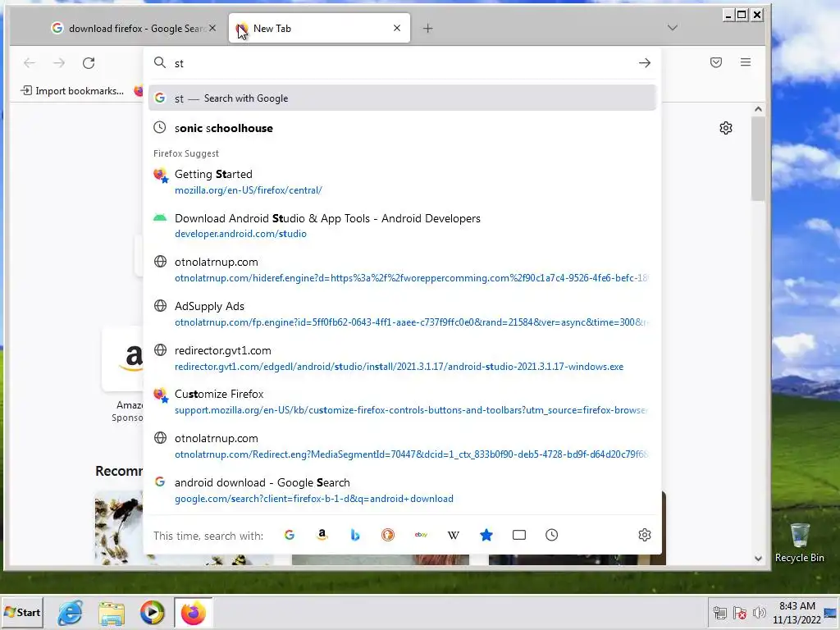Image resolution: width=840 pixels, height=630 pixels.
Task: Open new tab page personalize gear icon
Action: pos(726,128)
